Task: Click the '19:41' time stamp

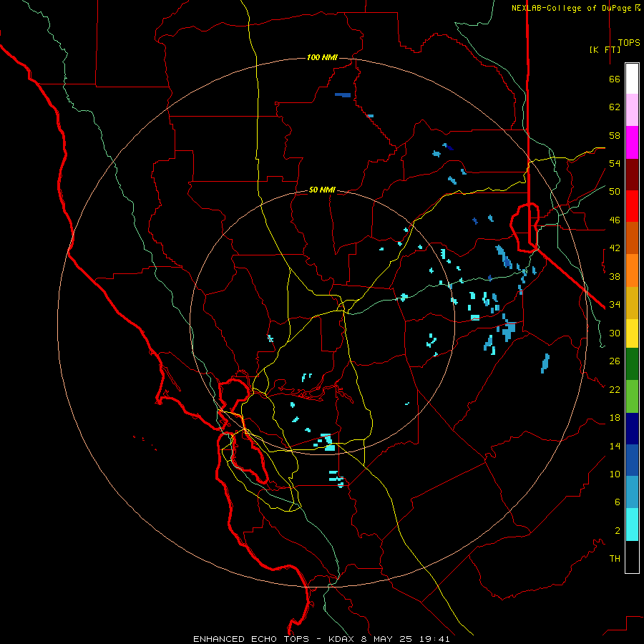Action: pos(434,639)
